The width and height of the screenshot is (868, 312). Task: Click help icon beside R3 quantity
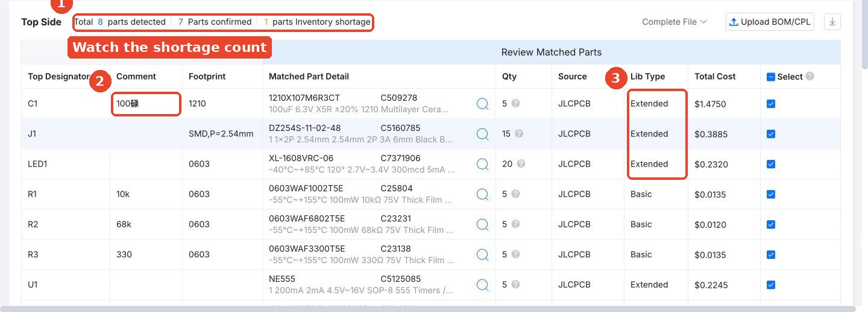tap(515, 255)
